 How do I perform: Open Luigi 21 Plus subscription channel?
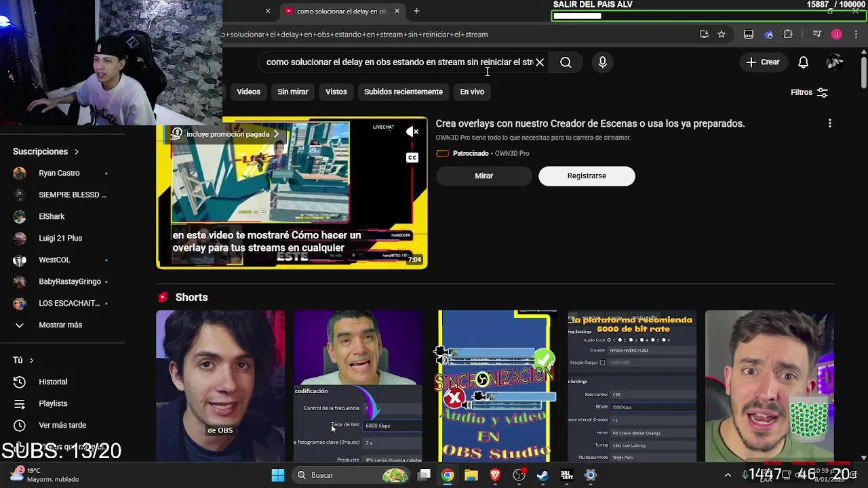pyautogui.click(x=60, y=239)
